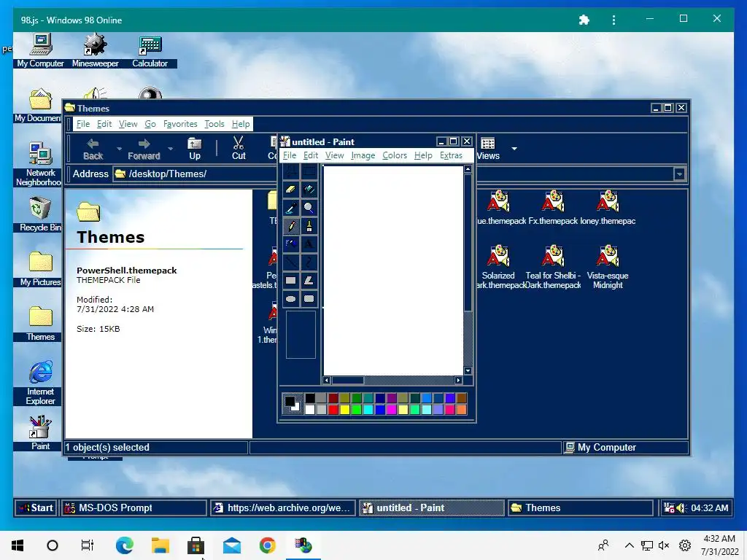The image size is (747, 560).
Task: Click the Cut scissors toolbar icon
Action: [239, 149]
